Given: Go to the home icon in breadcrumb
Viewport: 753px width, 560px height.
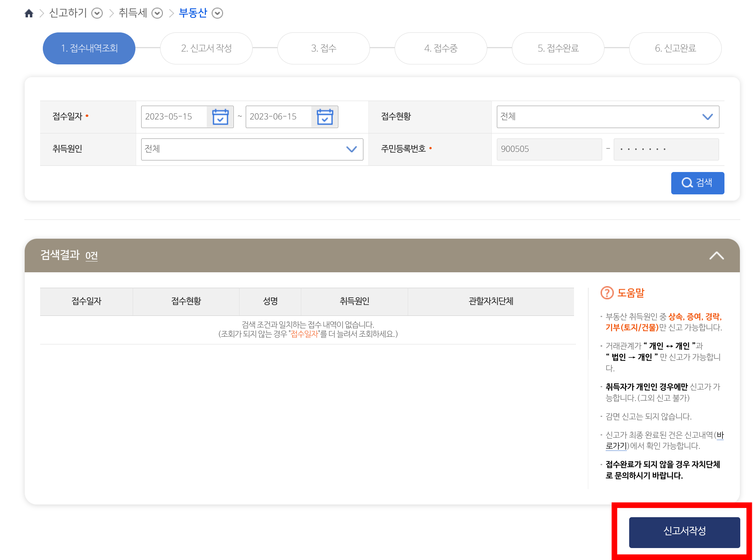Looking at the screenshot, I should pos(29,13).
